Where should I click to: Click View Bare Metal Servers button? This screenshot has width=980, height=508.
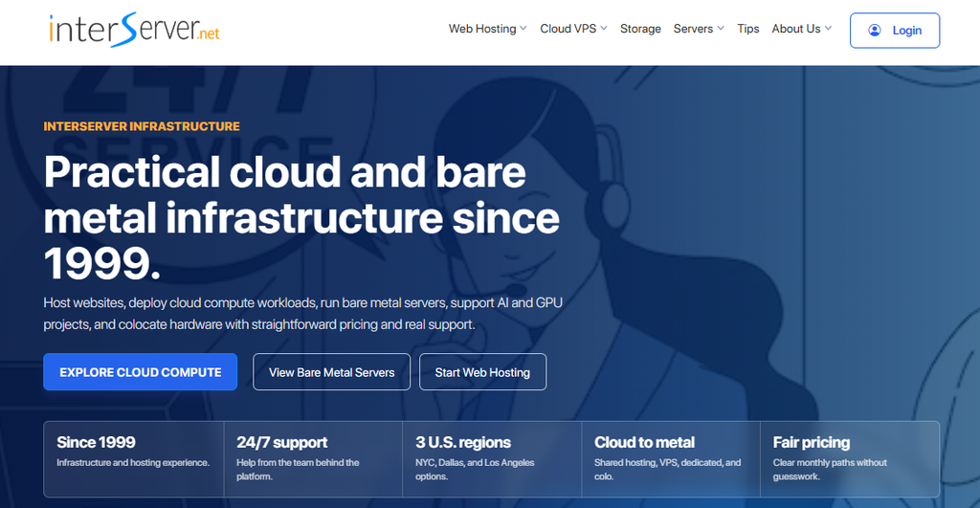(x=331, y=372)
